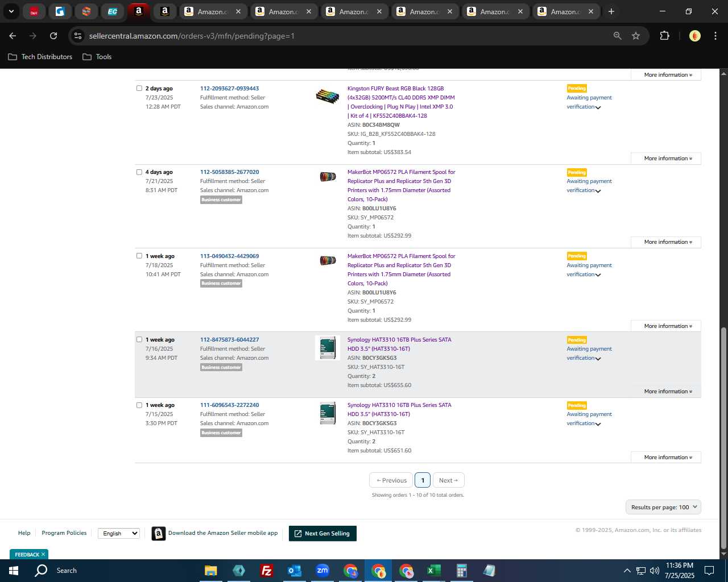This screenshot has height=582, width=728.
Task: Launch FileZilla from the taskbar
Action: pos(266,571)
